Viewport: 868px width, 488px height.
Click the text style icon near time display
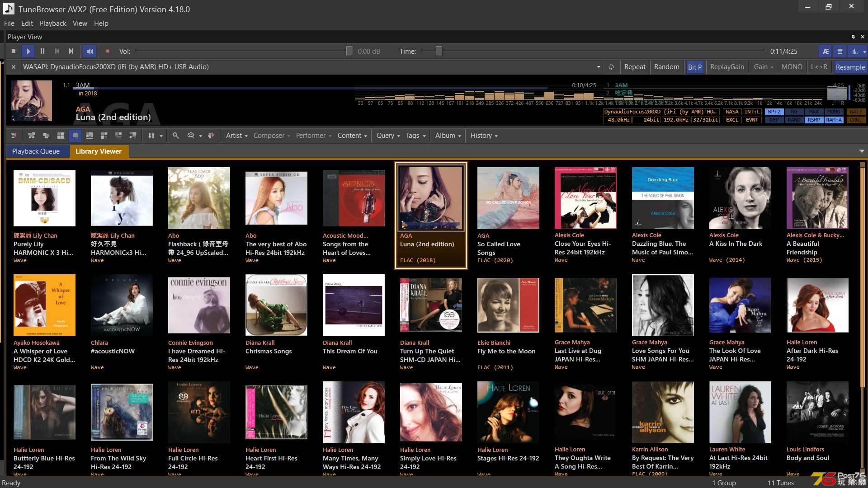point(826,52)
